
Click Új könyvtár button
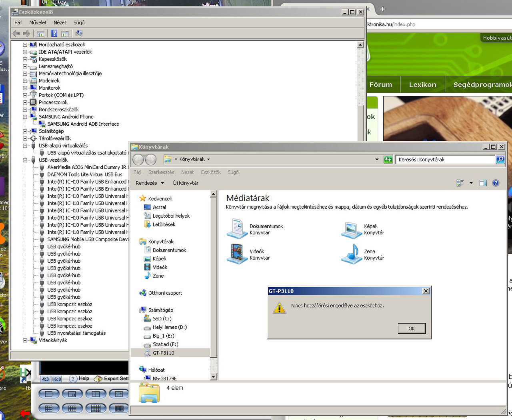pos(186,183)
